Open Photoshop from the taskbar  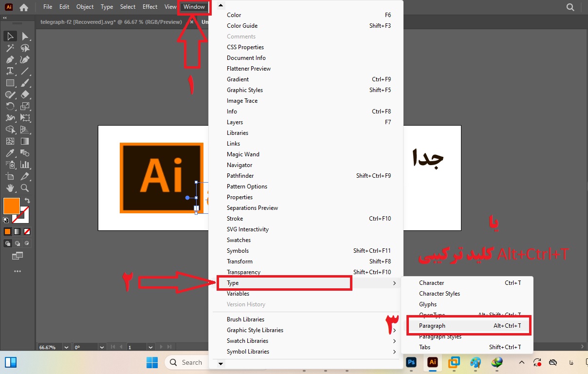(411, 362)
